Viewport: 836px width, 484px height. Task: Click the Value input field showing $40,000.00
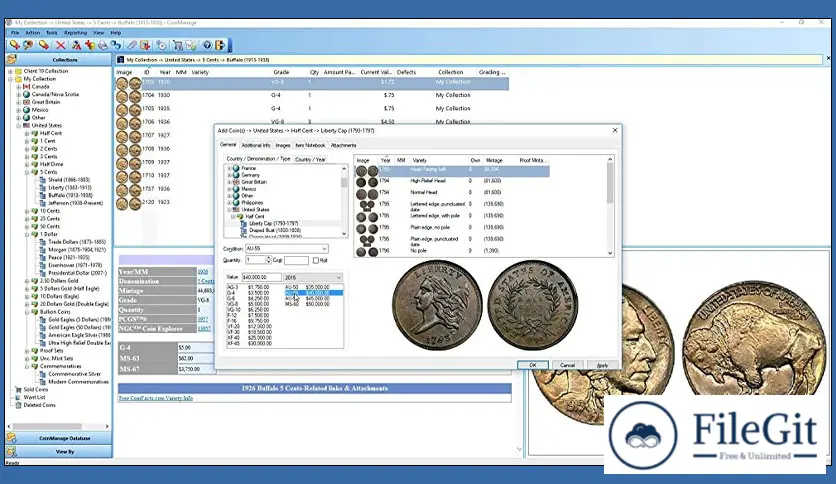click(x=261, y=277)
